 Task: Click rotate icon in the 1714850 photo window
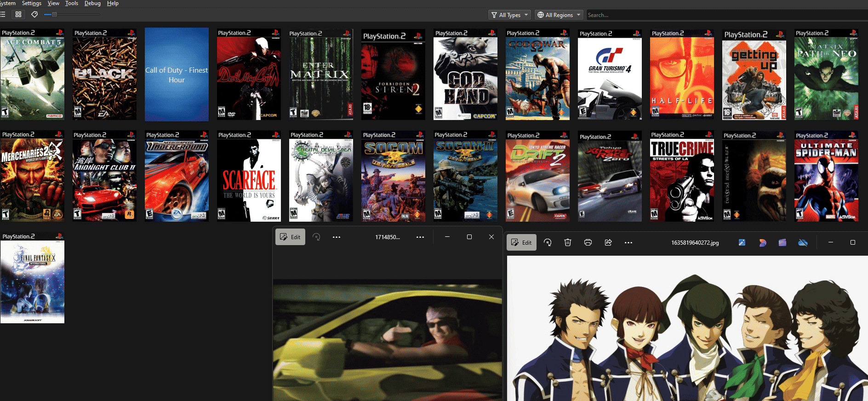tap(316, 237)
